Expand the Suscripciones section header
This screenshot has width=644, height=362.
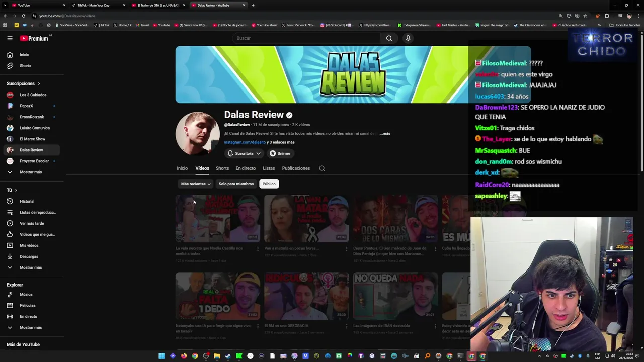click(23, 83)
